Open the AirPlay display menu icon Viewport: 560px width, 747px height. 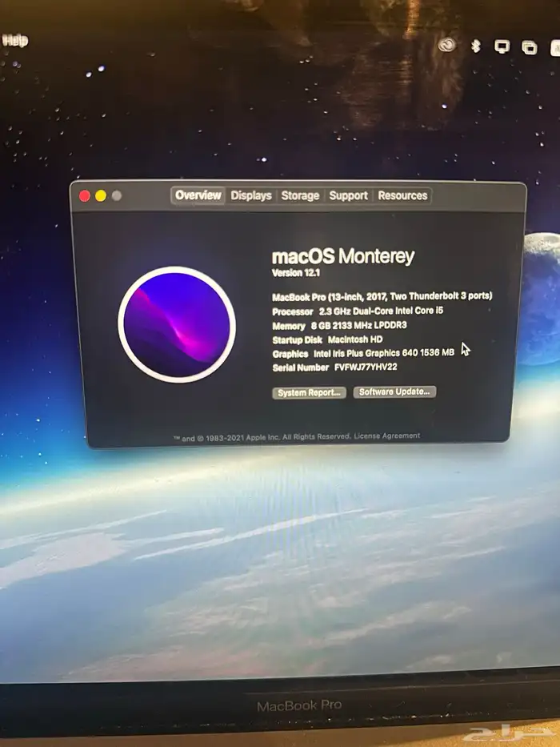coord(502,46)
